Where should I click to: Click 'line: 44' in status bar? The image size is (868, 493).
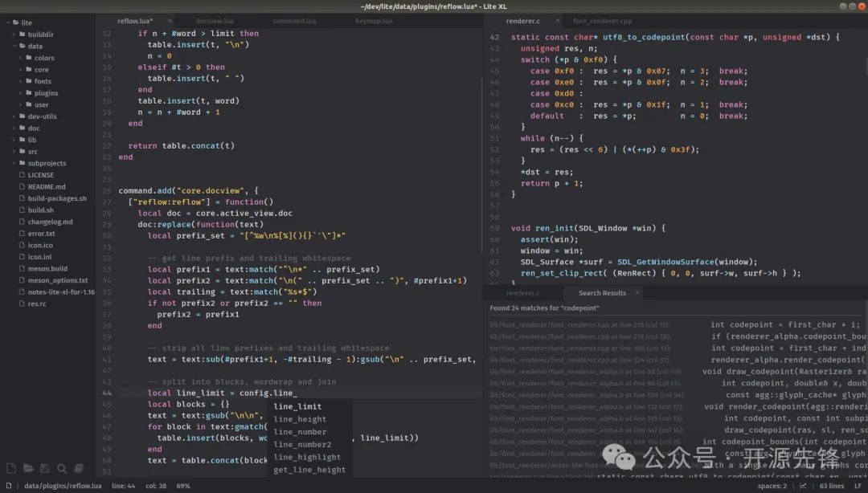coord(124,486)
